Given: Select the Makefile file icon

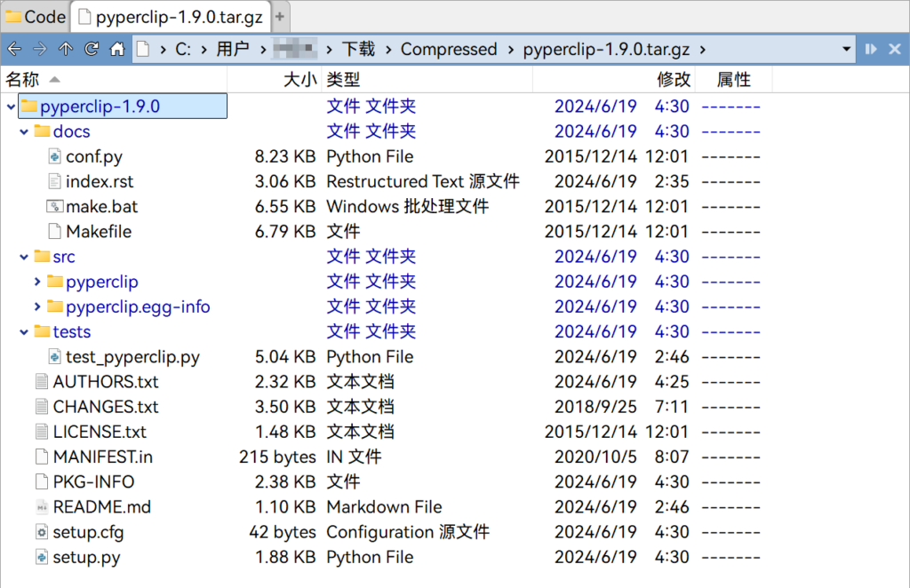Looking at the screenshot, I should pyautogui.click(x=54, y=231).
